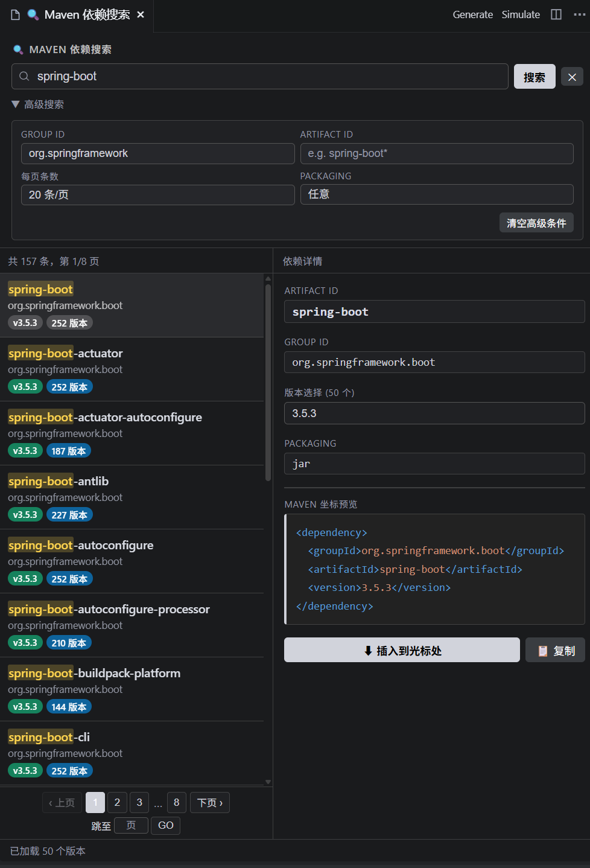Click the results list scrollbar
Viewport: 590px width, 868px height.
(268, 381)
